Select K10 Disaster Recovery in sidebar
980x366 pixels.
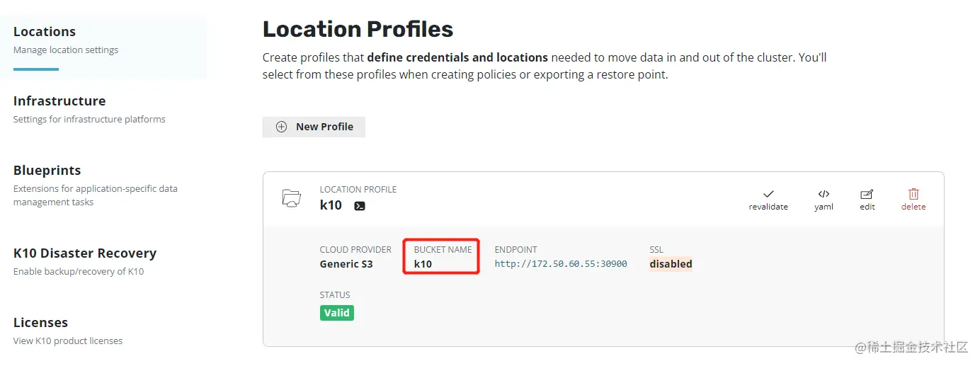(x=85, y=253)
